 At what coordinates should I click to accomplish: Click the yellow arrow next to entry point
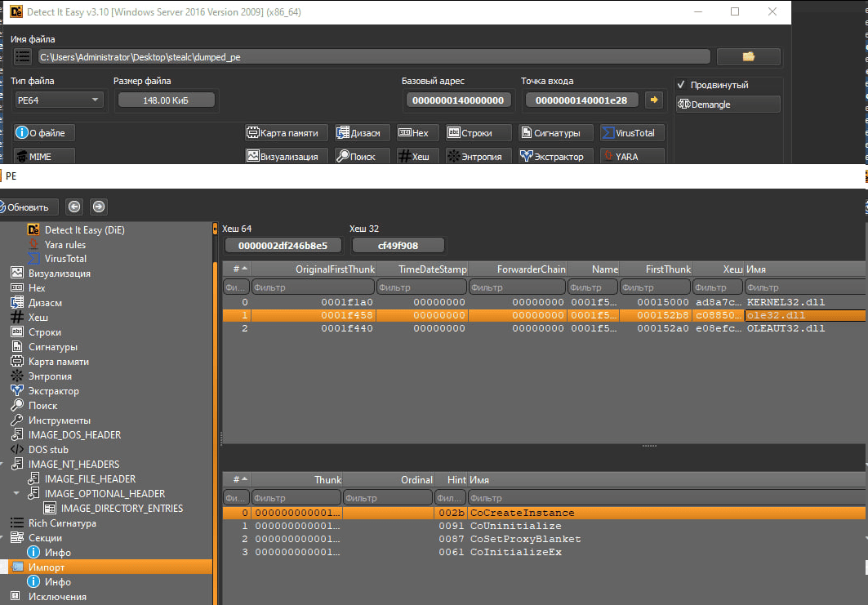[x=653, y=100]
